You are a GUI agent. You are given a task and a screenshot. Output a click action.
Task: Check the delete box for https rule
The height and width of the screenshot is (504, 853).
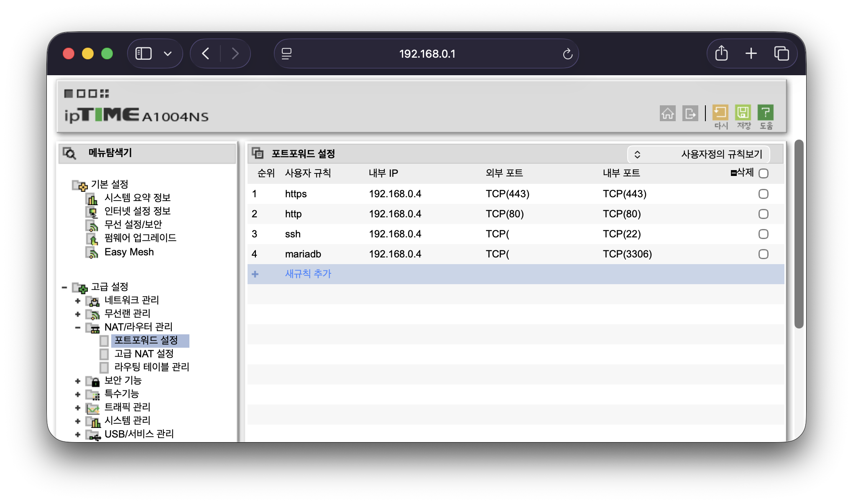[763, 194]
